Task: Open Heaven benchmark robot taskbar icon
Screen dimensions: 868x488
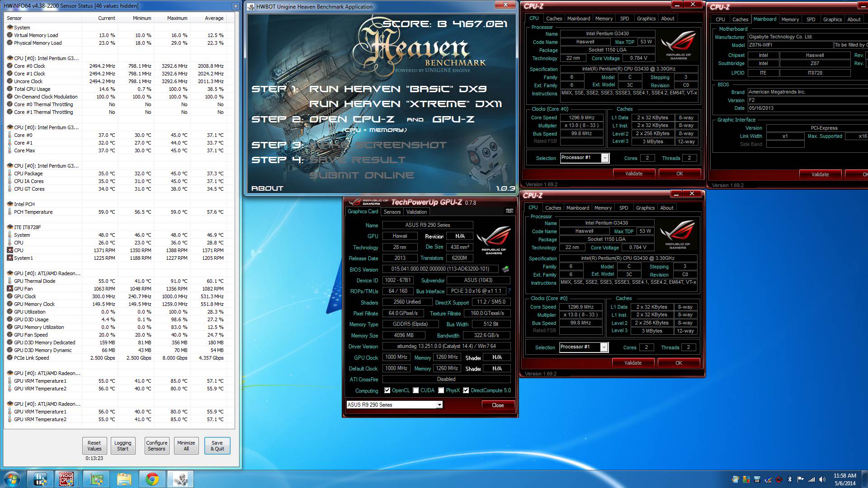Action: coord(180,479)
